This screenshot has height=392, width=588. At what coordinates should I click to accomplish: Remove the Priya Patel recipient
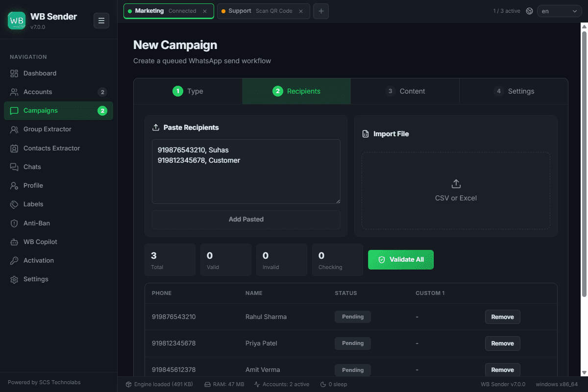pyautogui.click(x=503, y=343)
